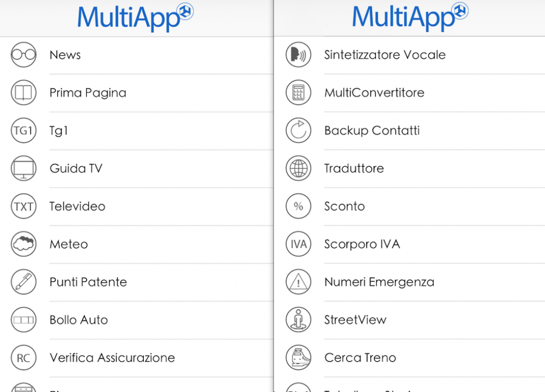Select Verifica Assicurazione entry

pos(112,357)
